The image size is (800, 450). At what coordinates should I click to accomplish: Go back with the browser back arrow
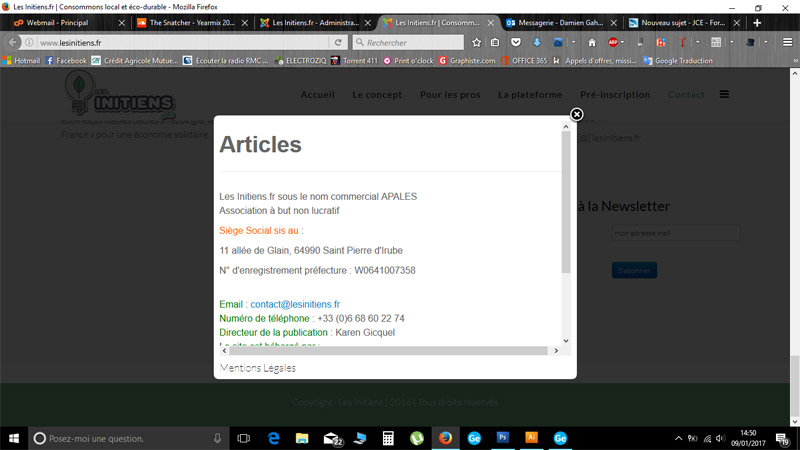click(13, 42)
